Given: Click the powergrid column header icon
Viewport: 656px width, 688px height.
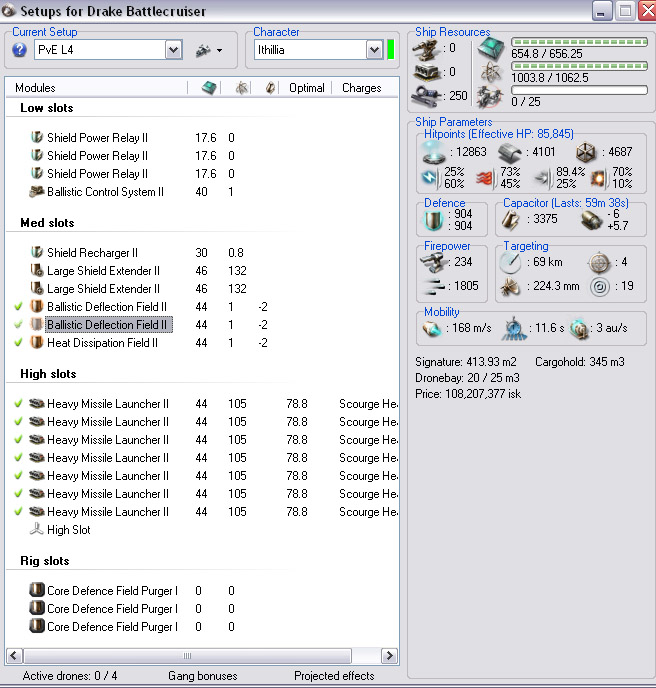Looking at the screenshot, I should [x=241, y=88].
